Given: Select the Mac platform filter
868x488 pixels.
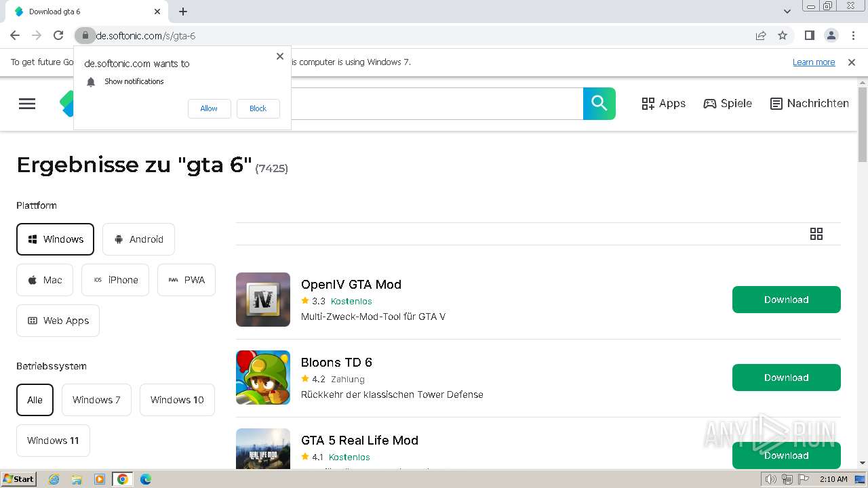Looking at the screenshot, I should pos(45,280).
